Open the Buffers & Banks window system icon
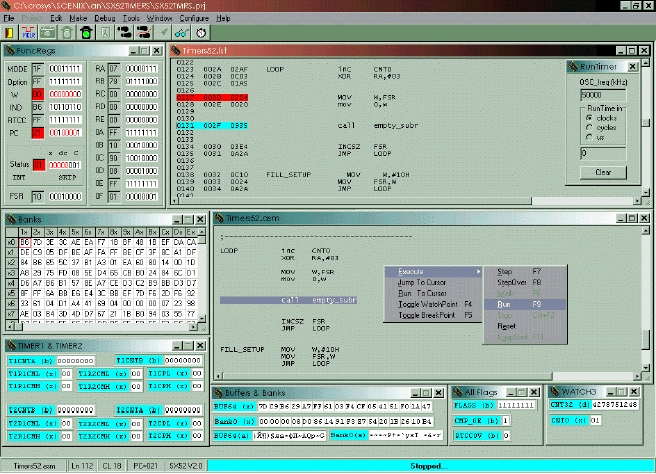 click(x=218, y=392)
